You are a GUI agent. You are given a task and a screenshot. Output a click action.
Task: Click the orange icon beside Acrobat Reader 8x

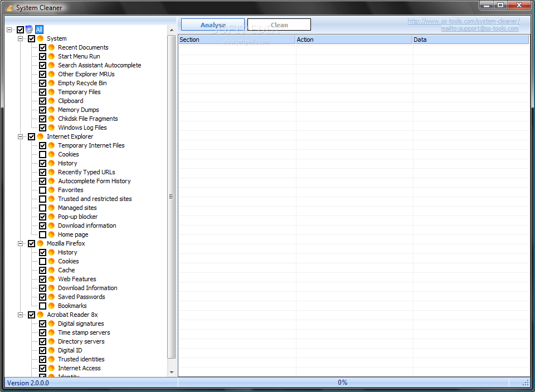point(40,315)
